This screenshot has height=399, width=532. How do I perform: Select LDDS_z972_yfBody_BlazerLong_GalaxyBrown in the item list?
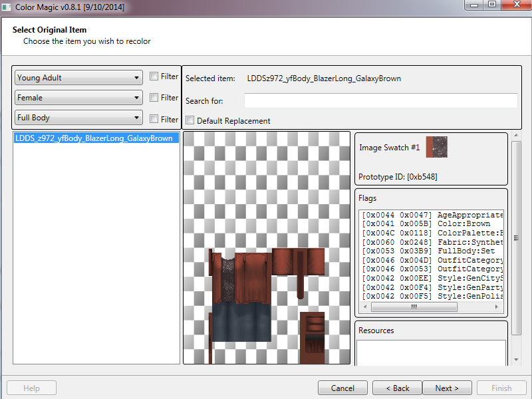pyautogui.click(x=96, y=138)
